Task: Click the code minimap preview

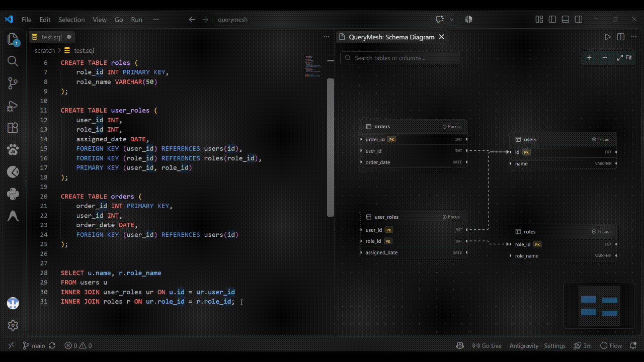Action: [x=313, y=66]
